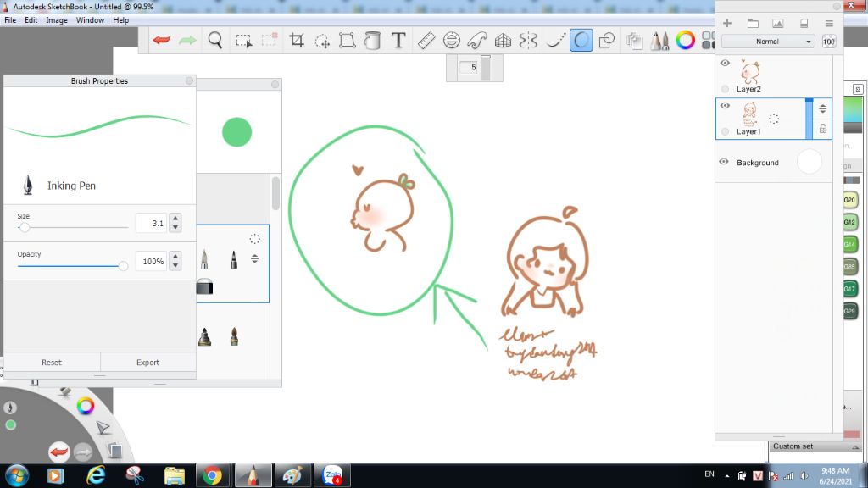The height and width of the screenshot is (488, 868).
Task: Click the Windows Start button
Action: point(17,475)
